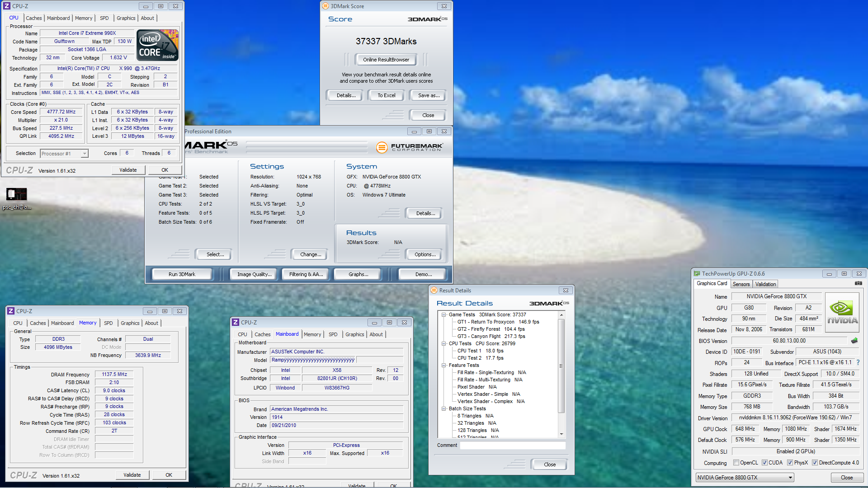Select GT3 - Canyon Flight row
868x488 pixels.
(x=491, y=336)
